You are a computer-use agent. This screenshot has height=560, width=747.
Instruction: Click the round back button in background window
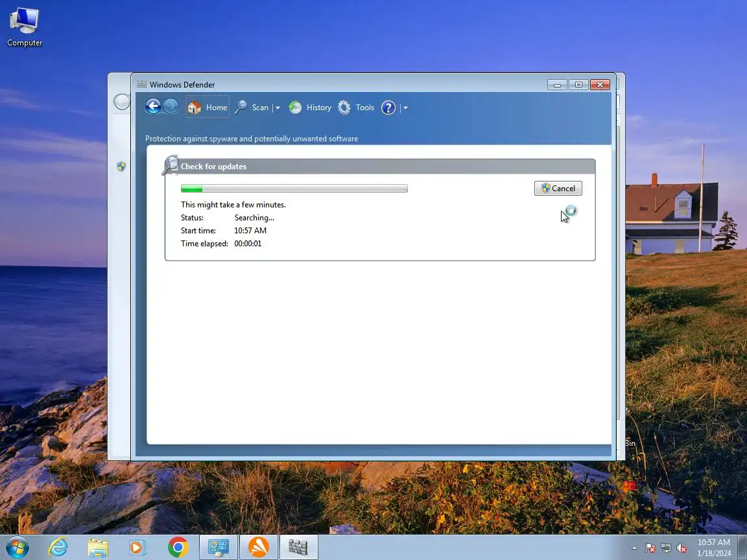click(x=122, y=101)
